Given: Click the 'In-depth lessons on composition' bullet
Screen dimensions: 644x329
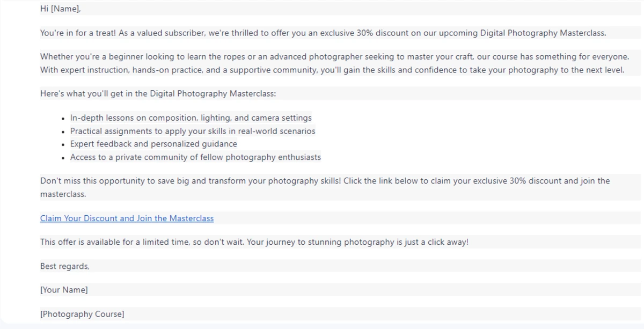Looking at the screenshot, I should pos(191,118).
